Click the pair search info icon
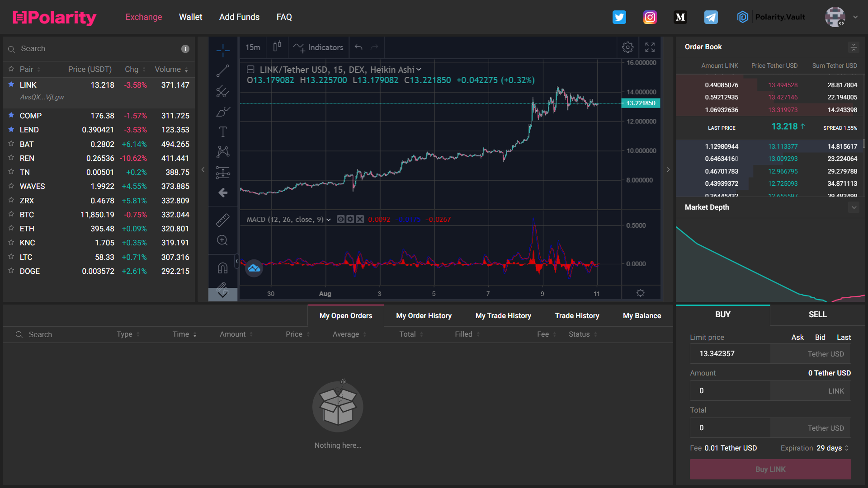868x488 pixels. point(185,49)
